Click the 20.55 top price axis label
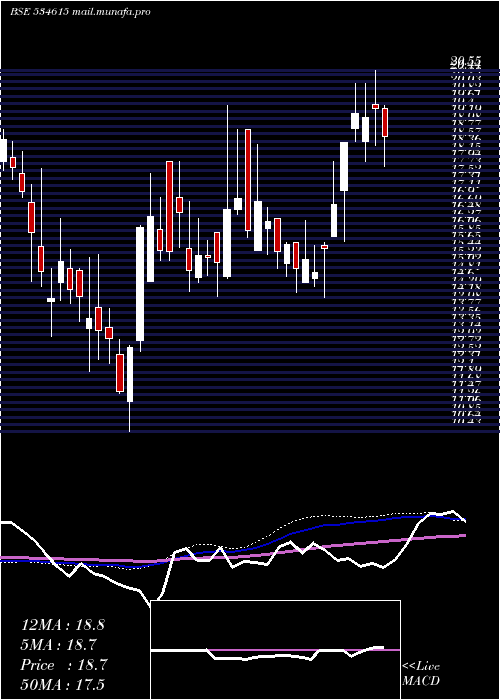 (x=465, y=60)
